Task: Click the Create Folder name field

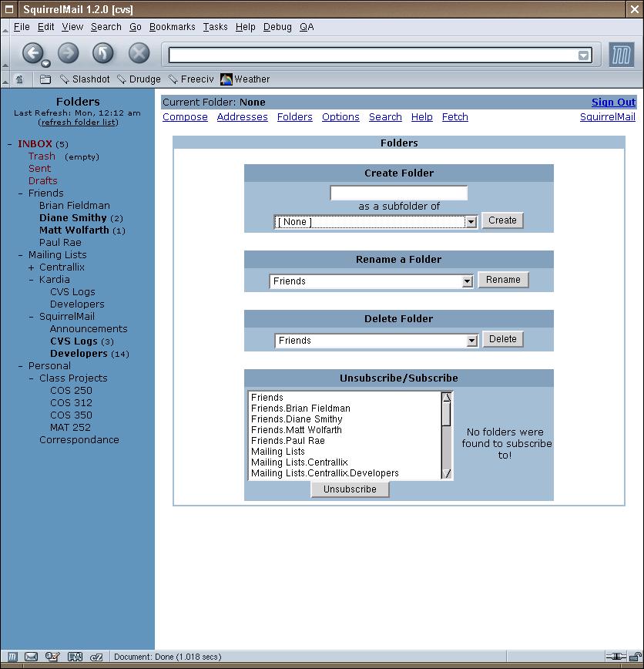Action: (398, 193)
